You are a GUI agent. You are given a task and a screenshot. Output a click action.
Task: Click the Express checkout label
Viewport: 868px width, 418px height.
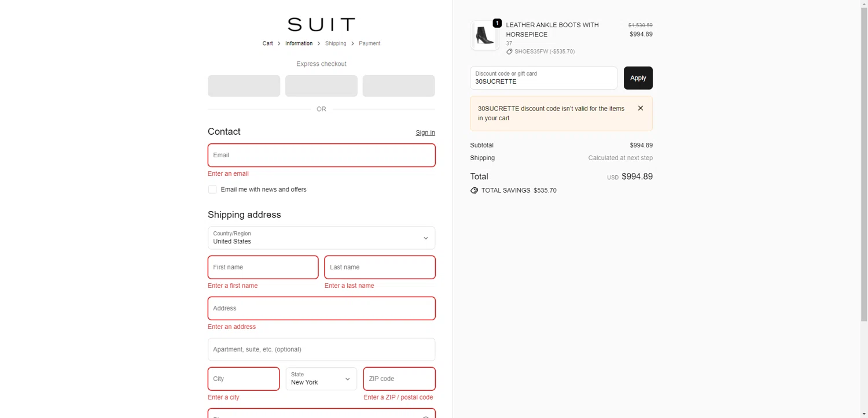pos(321,64)
